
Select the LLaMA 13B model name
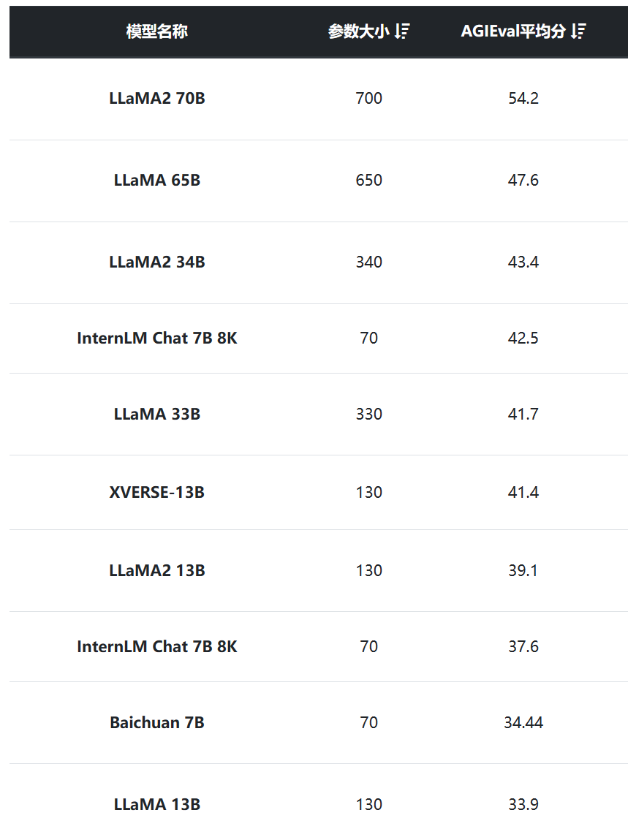tap(157, 805)
